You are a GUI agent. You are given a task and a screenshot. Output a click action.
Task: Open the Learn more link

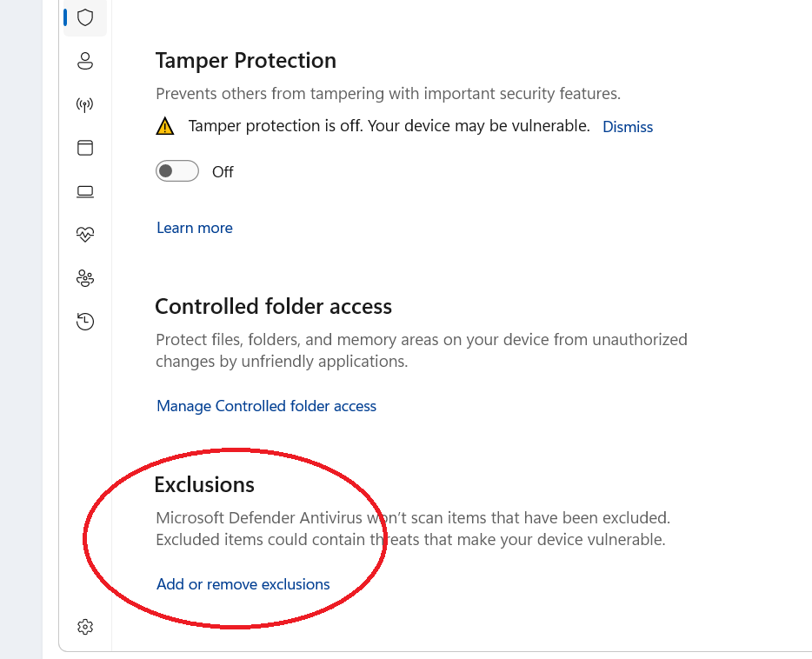[195, 228]
